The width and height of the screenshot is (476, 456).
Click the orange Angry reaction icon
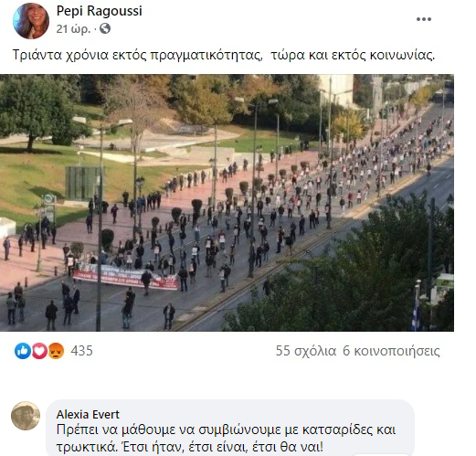(x=56, y=351)
